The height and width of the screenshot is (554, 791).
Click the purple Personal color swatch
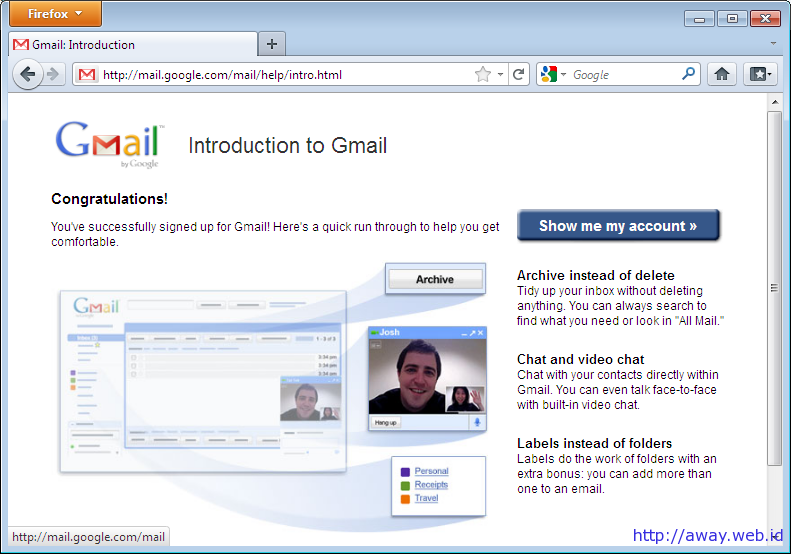[405, 472]
